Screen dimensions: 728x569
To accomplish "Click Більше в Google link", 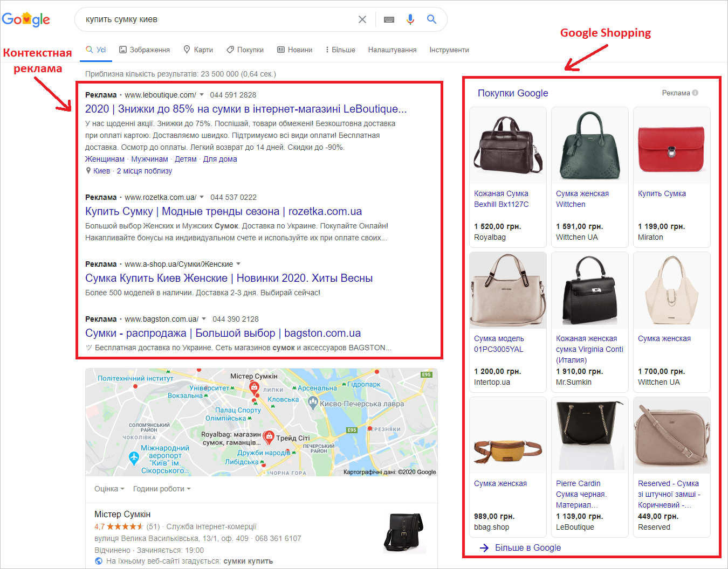I will click(x=527, y=547).
